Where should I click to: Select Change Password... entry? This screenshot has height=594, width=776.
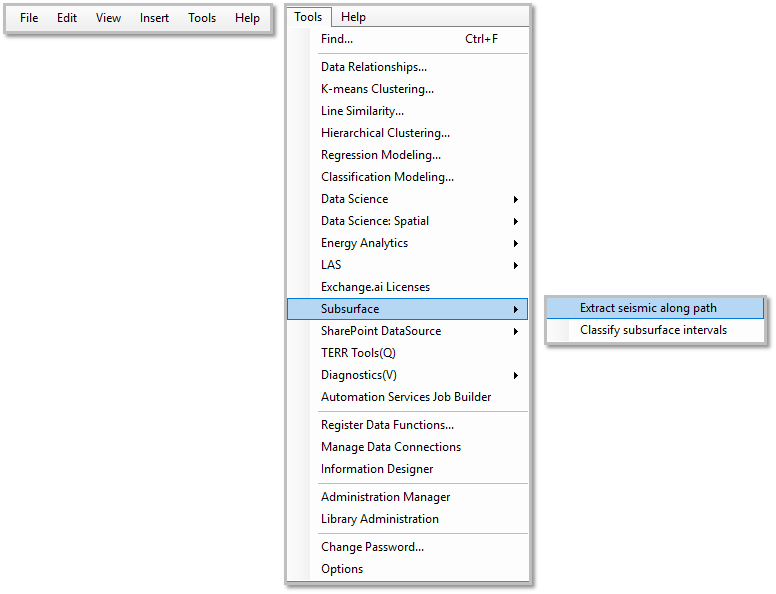click(x=408, y=547)
